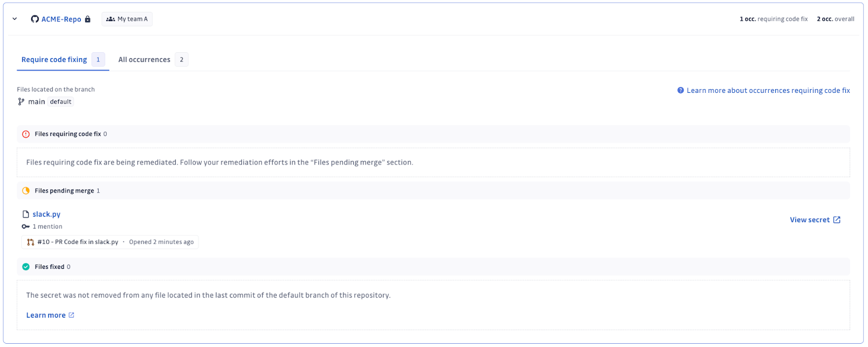
Task: Click the Files located on the branch label
Action: (x=56, y=90)
